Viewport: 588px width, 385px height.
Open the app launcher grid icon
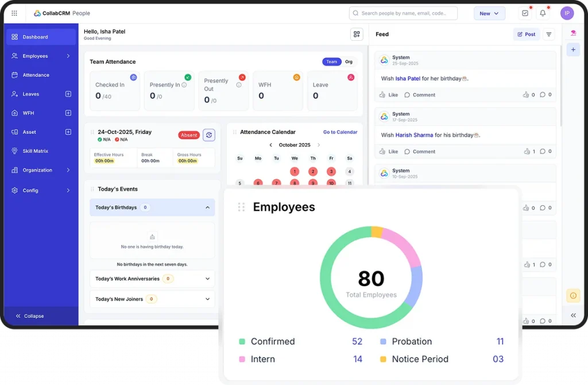14,13
